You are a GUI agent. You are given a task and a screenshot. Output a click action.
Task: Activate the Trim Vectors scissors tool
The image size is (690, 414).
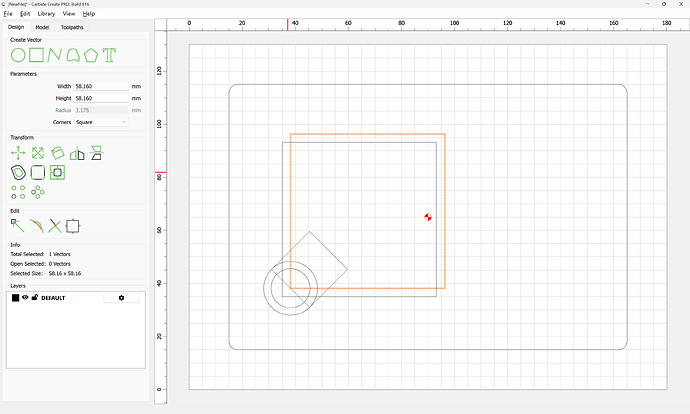point(55,226)
